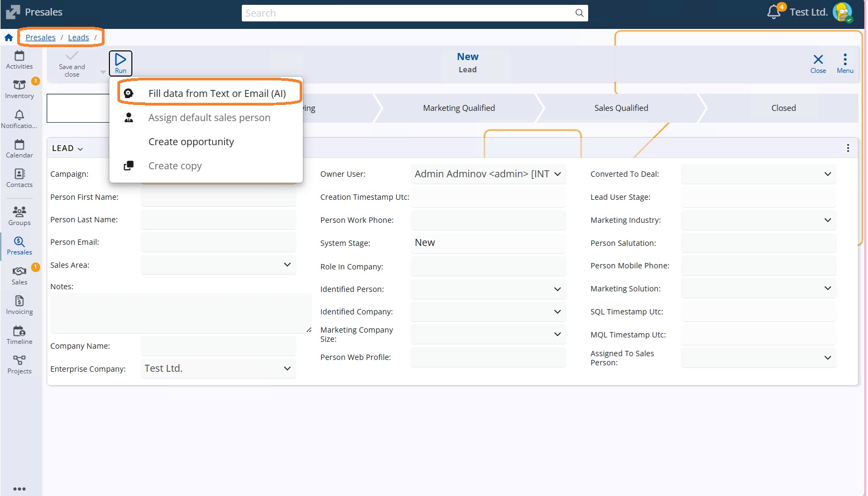The width and height of the screenshot is (868, 496).
Task: Click the Role In Company field
Action: point(488,266)
